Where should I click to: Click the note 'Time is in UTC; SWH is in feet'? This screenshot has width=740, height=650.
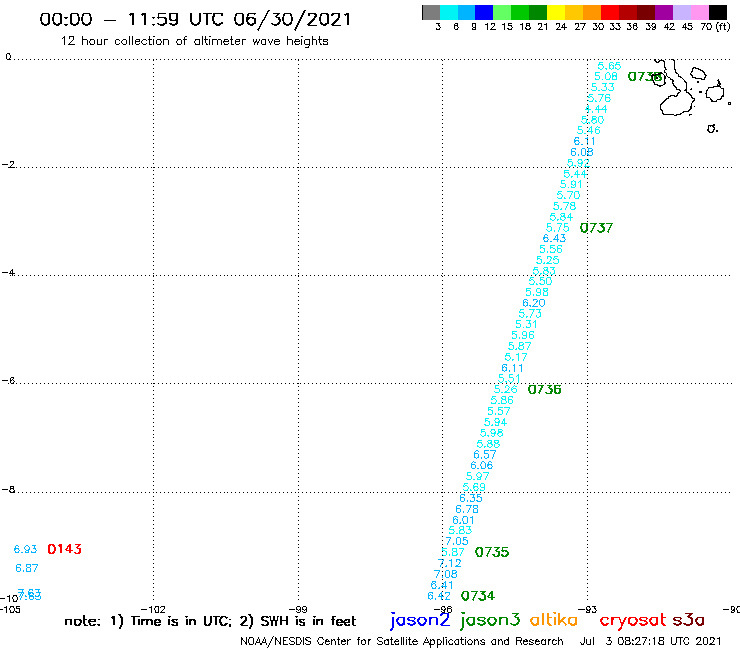[x=210, y=621]
